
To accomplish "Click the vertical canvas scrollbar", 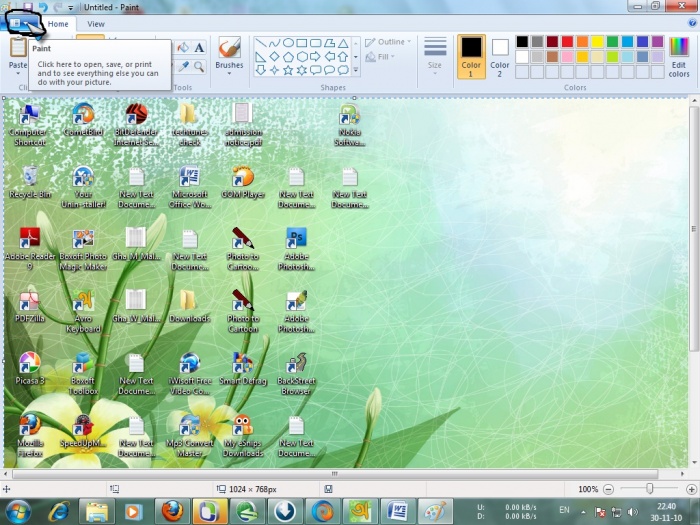I will (694, 230).
